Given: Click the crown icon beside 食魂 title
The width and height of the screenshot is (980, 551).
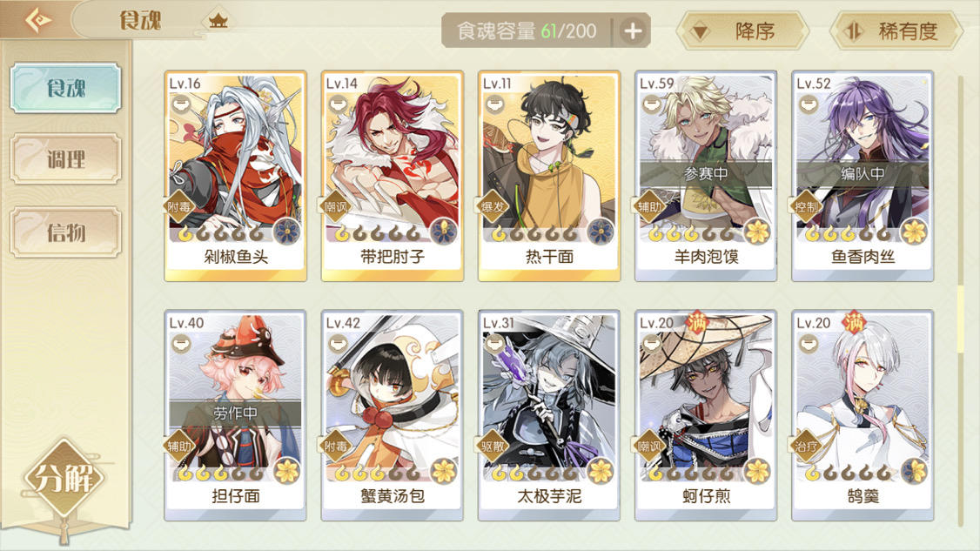Looking at the screenshot, I should [218, 21].
